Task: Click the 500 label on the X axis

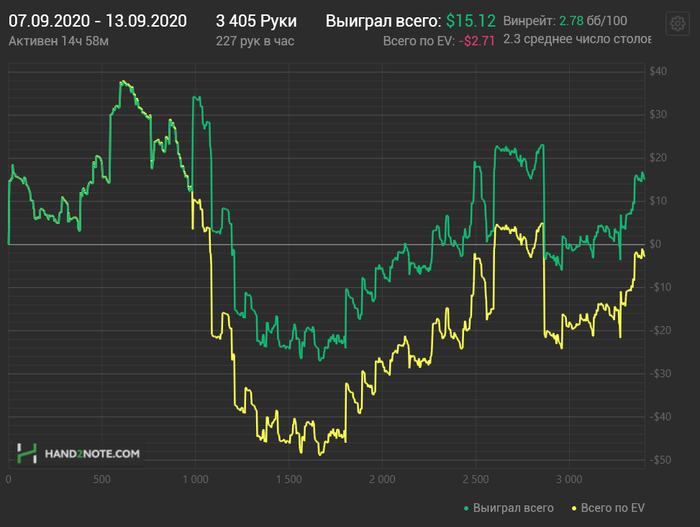Action: tap(102, 480)
